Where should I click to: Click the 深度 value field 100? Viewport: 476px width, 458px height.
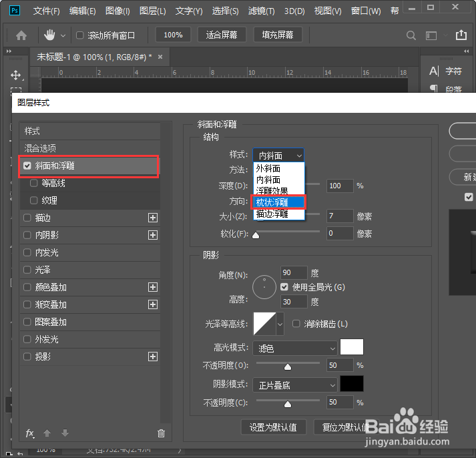340,186
